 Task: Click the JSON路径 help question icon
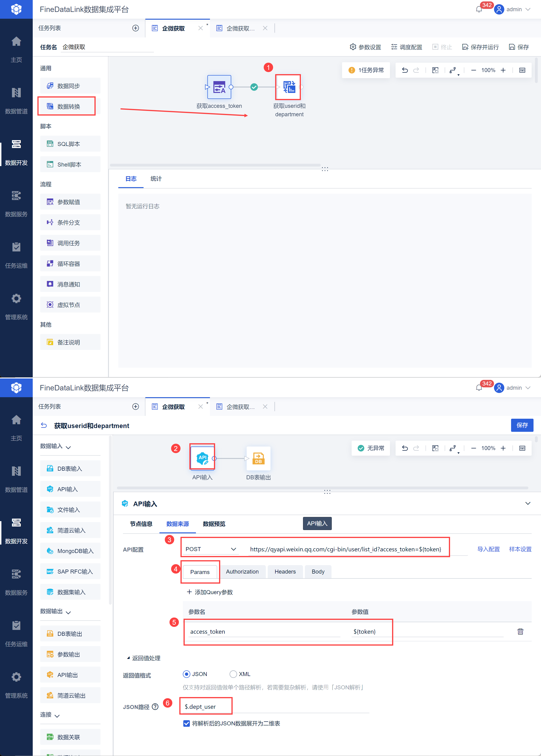pyautogui.click(x=155, y=707)
